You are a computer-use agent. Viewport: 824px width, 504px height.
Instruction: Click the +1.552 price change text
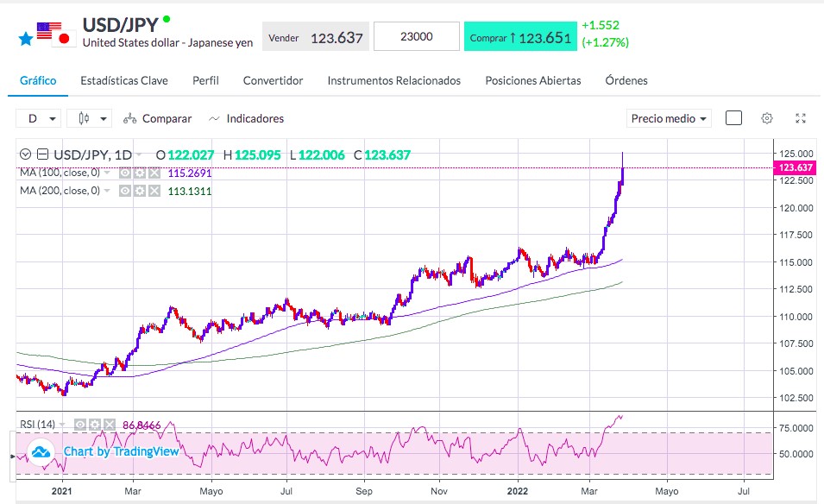[601, 25]
